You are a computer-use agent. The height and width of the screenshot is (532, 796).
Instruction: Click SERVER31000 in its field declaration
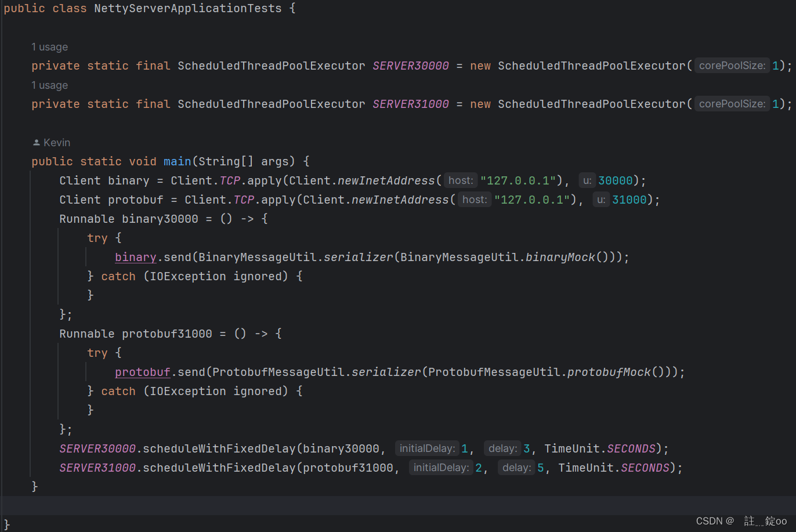(411, 104)
